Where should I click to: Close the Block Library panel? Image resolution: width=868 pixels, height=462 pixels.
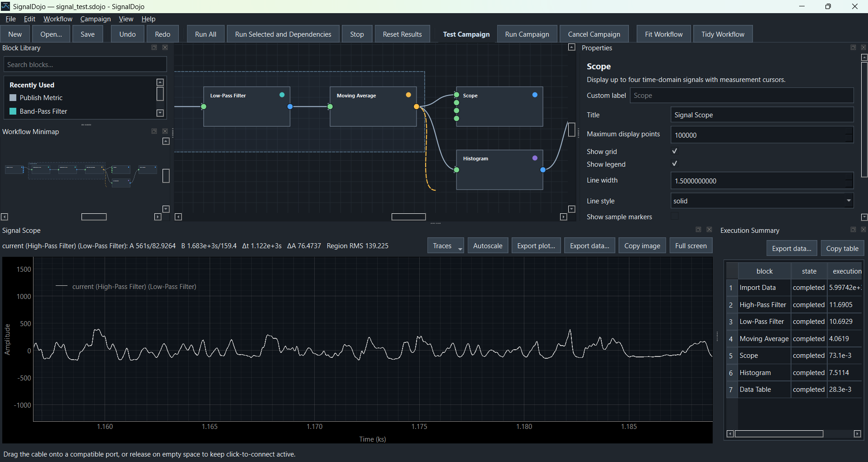pos(165,48)
